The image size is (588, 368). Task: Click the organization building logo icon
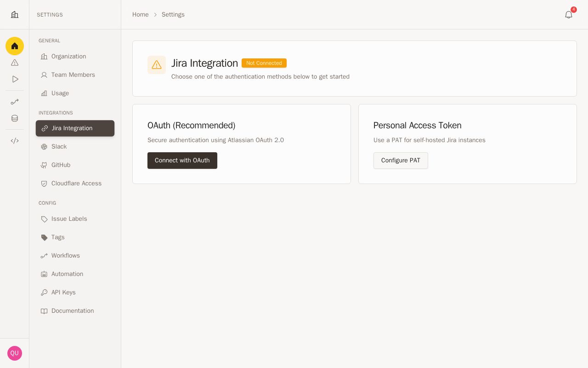(15, 15)
